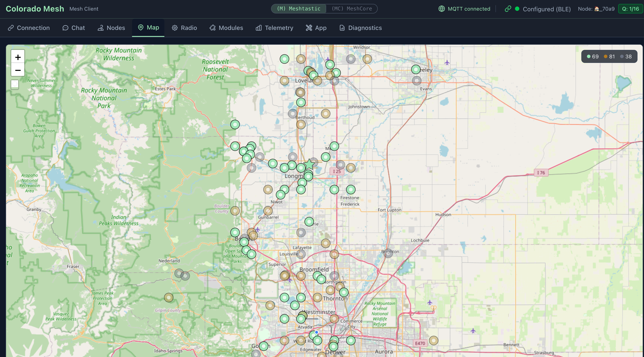Click the Colorado Mesh title
The image size is (644, 357).
(x=35, y=9)
